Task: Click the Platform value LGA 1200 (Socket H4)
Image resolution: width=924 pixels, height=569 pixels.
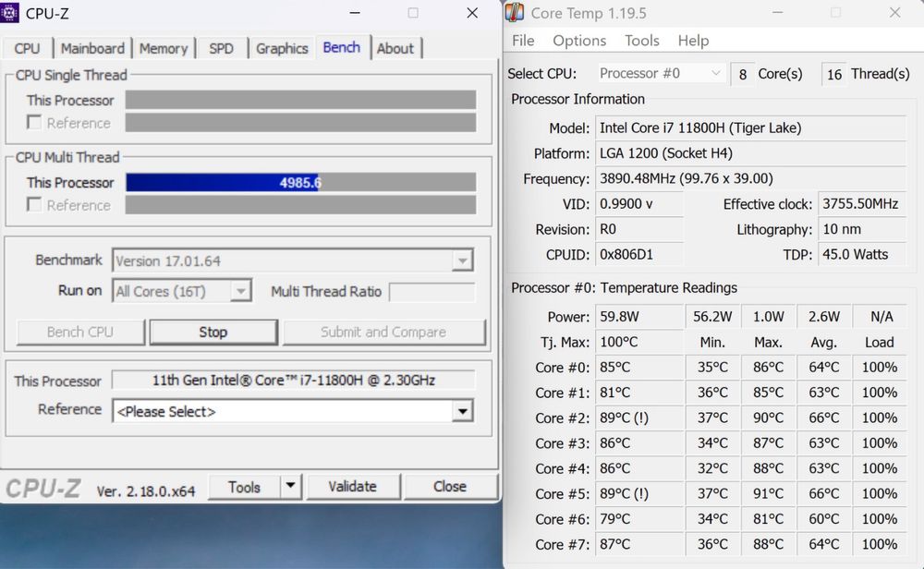Action: (x=750, y=153)
